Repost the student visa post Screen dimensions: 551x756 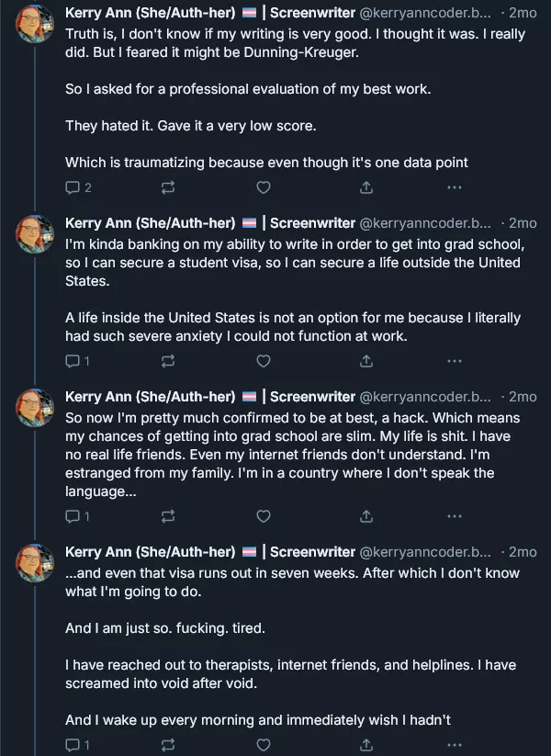point(168,361)
